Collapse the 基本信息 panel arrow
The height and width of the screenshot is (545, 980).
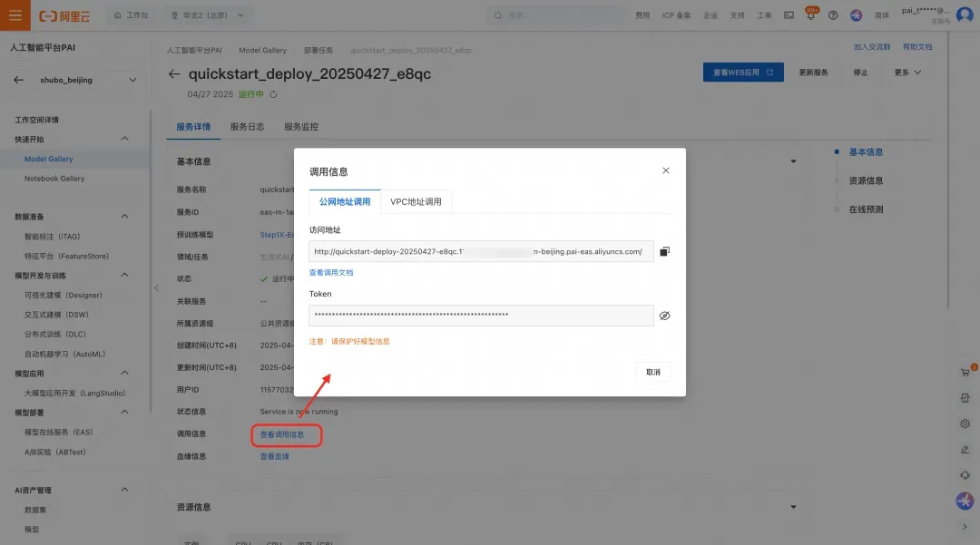pos(793,161)
